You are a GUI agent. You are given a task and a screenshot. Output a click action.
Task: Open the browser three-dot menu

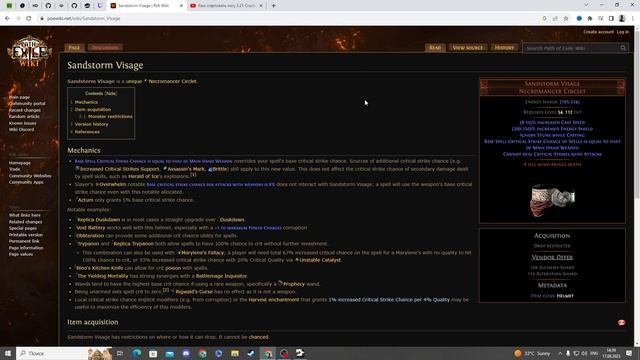(x=633, y=18)
